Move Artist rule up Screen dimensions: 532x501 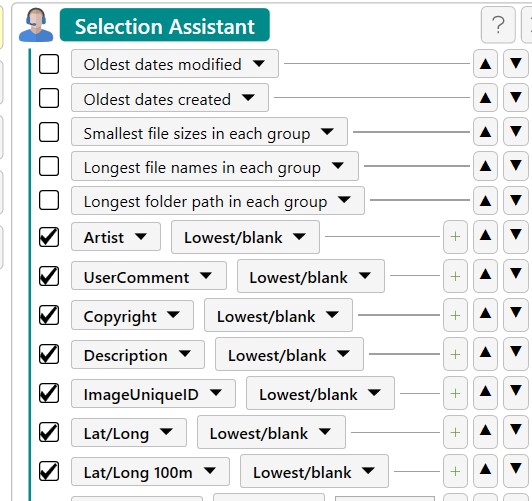point(486,237)
